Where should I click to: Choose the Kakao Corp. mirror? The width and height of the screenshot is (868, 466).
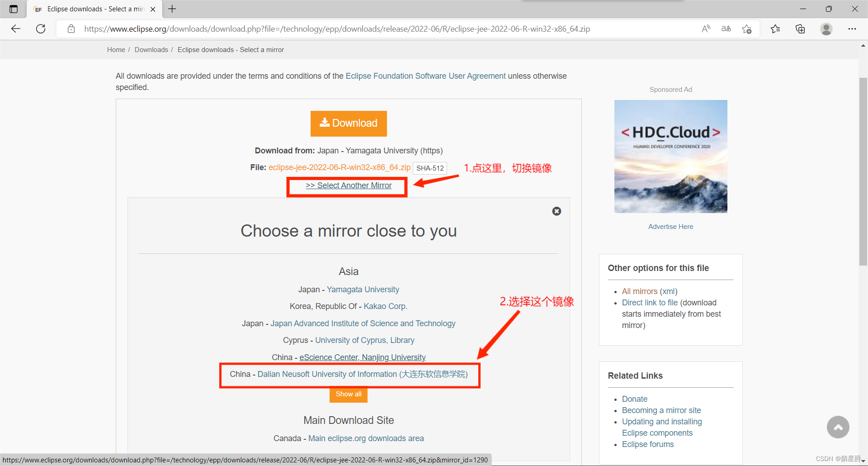pyautogui.click(x=386, y=306)
